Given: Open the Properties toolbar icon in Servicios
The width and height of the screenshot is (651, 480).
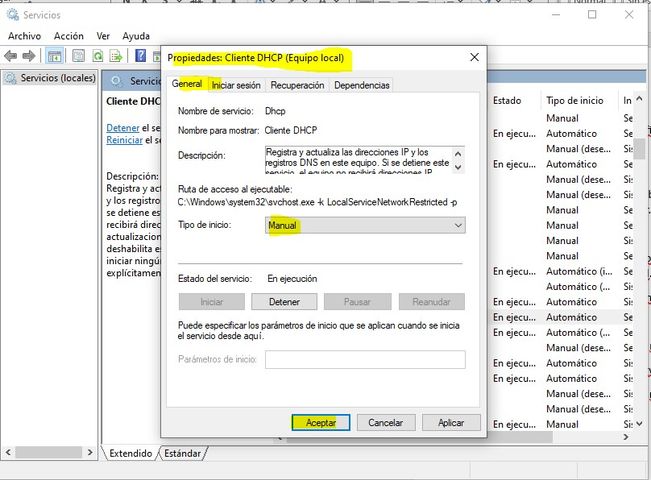Looking at the screenshot, I should [x=78, y=56].
